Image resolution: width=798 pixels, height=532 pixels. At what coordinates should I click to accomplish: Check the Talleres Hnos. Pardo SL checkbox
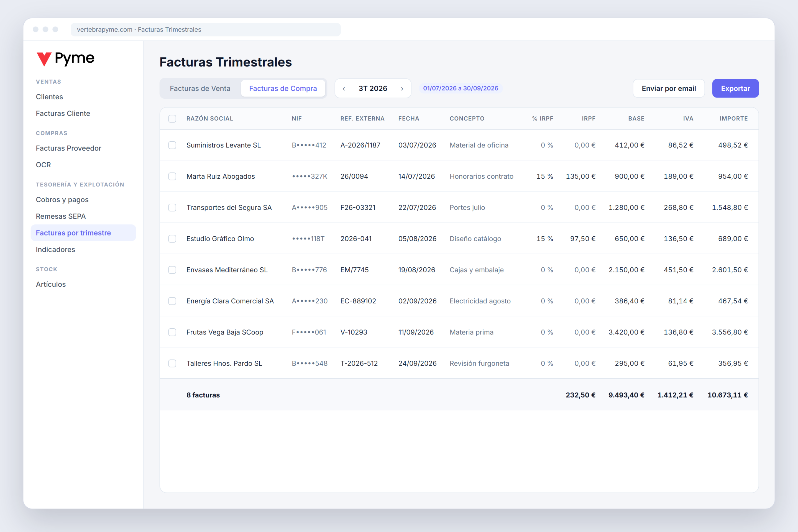click(x=172, y=364)
